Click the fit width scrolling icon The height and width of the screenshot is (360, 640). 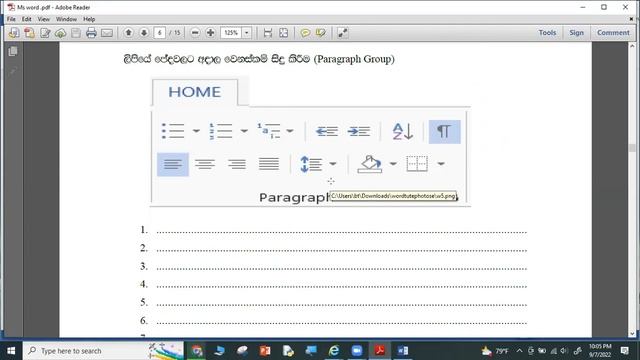pyautogui.click(x=268, y=33)
